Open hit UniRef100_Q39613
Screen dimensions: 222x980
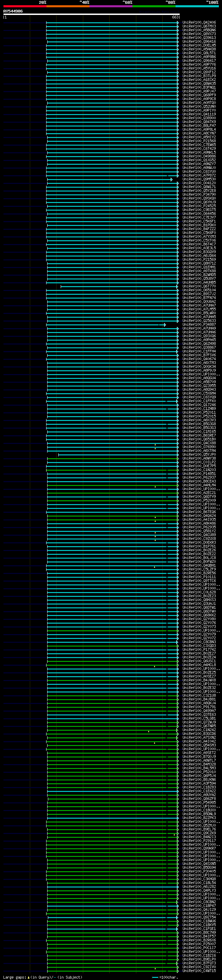[x=199, y=38]
